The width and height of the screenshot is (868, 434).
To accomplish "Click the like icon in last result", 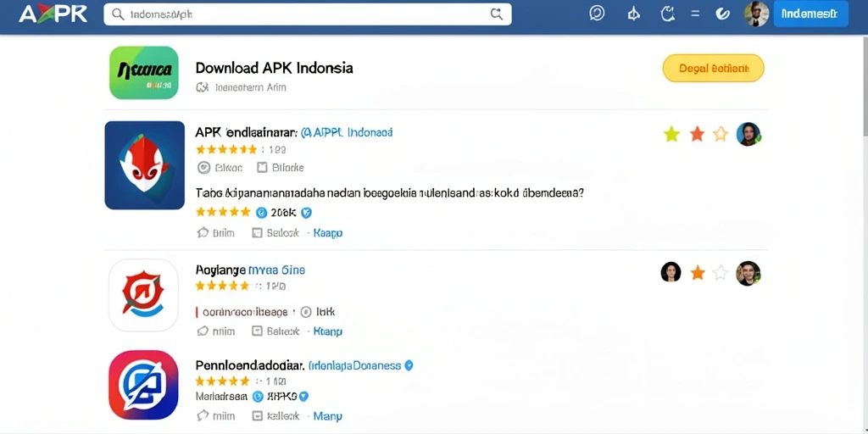I will pyautogui.click(x=203, y=415).
